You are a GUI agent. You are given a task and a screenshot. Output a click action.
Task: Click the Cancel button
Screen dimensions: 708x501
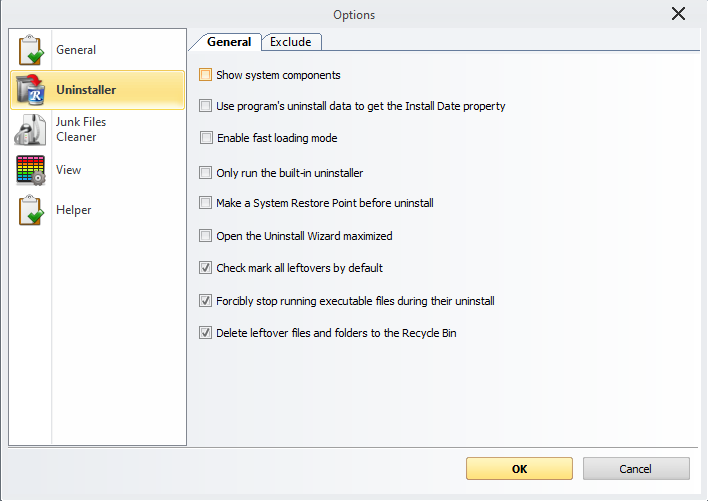pos(636,469)
